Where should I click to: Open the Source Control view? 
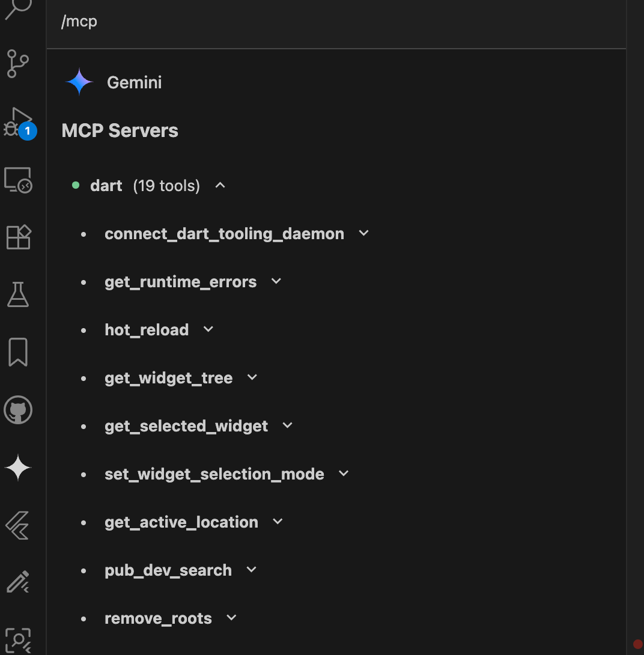pos(17,64)
